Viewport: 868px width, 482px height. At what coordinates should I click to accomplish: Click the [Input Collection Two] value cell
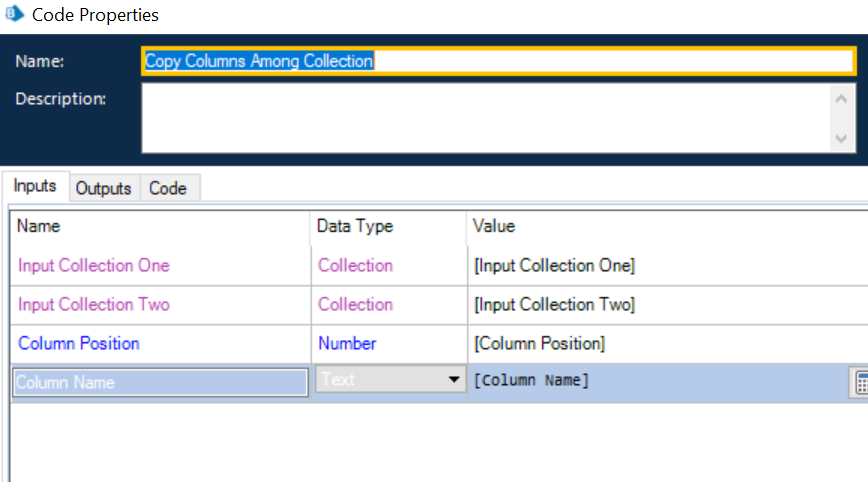click(668, 305)
